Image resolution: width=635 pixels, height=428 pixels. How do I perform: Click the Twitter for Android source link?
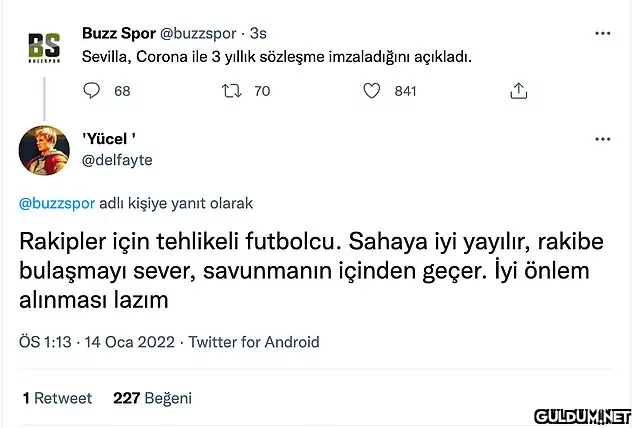point(254,341)
